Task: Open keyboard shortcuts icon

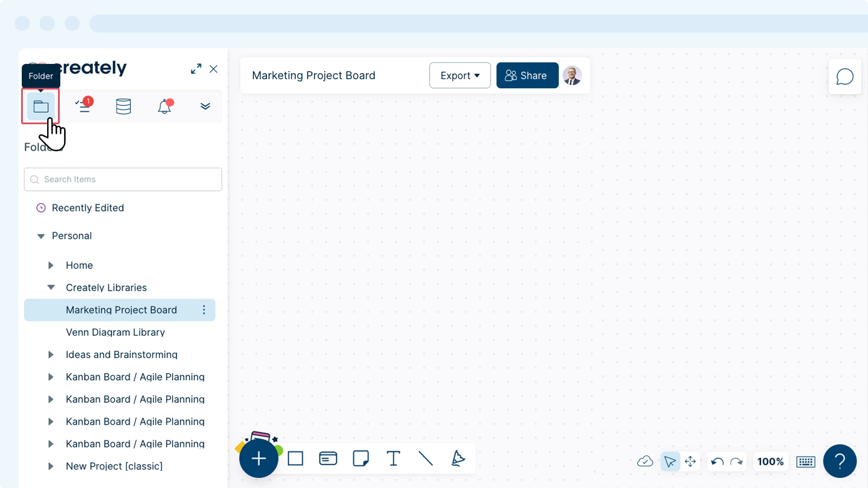Action: click(806, 462)
